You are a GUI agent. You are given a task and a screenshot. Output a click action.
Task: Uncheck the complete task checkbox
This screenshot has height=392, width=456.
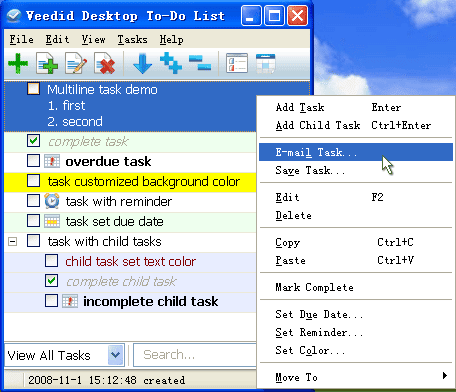33,141
